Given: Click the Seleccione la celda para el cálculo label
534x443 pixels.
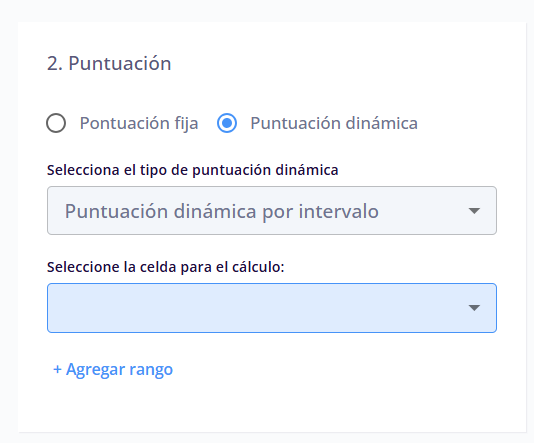Looking at the screenshot, I should pos(166,267).
